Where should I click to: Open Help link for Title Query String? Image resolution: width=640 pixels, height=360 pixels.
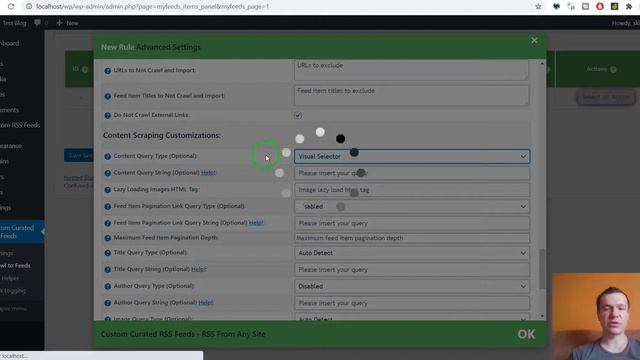pos(198,269)
